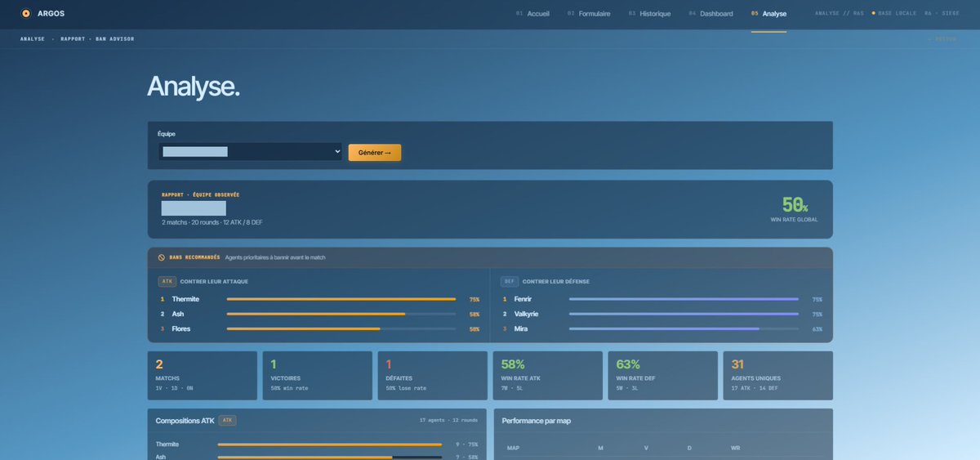Select Thermite in the attack bans list

point(185,299)
